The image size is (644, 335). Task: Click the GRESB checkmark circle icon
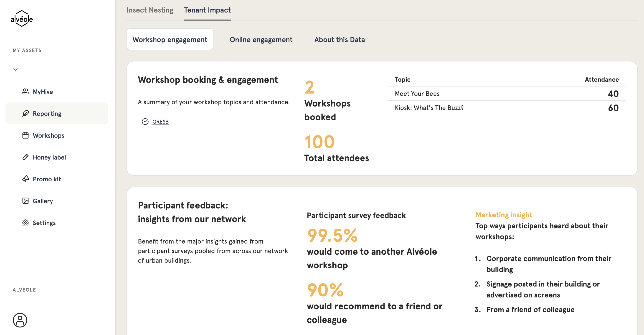coord(145,122)
